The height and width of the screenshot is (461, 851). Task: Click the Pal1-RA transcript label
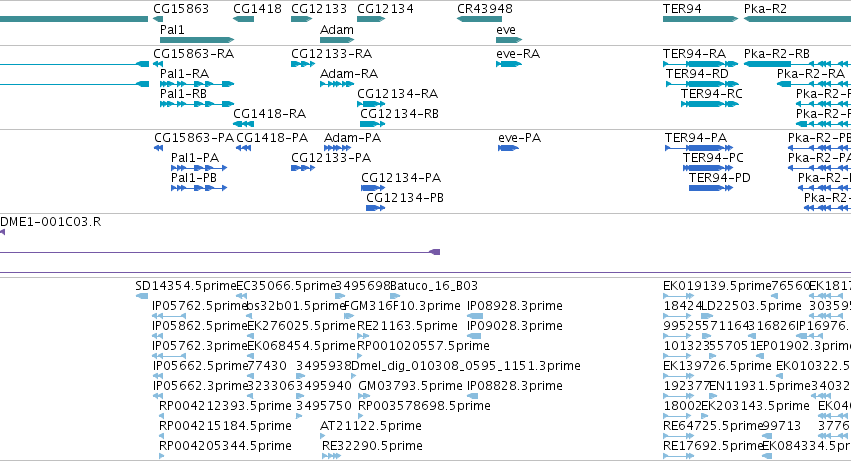(185, 74)
